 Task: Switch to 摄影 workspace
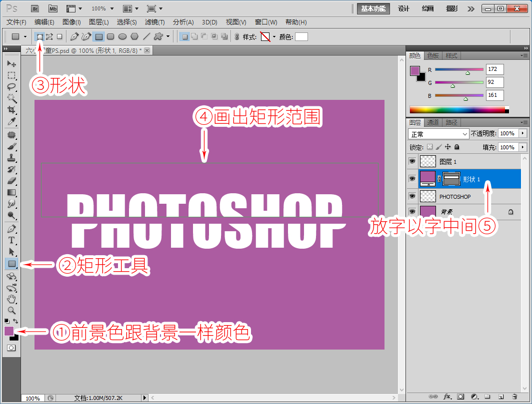tap(452, 9)
